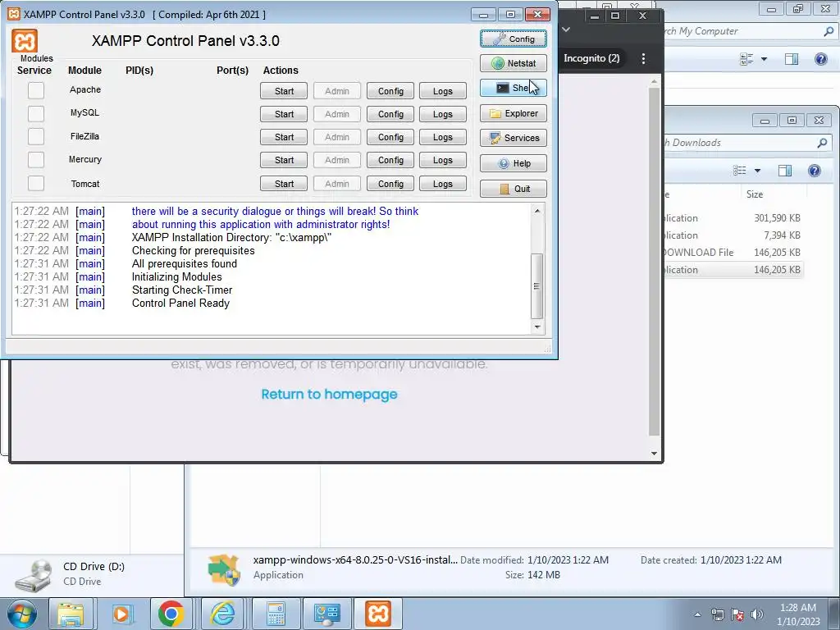840x630 pixels.
Task: Start the Mercury module
Action: 284,160
